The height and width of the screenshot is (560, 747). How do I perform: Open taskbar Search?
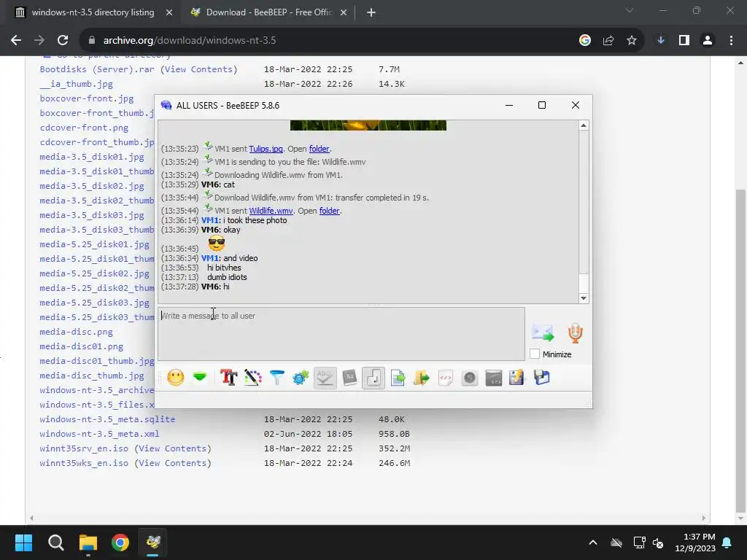tap(55, 542)
